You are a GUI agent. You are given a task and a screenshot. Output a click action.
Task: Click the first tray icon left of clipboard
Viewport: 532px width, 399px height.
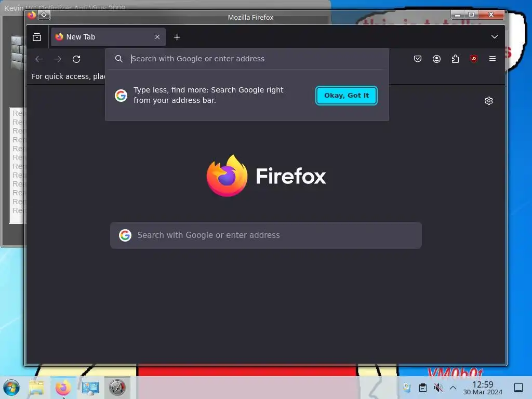407,388
